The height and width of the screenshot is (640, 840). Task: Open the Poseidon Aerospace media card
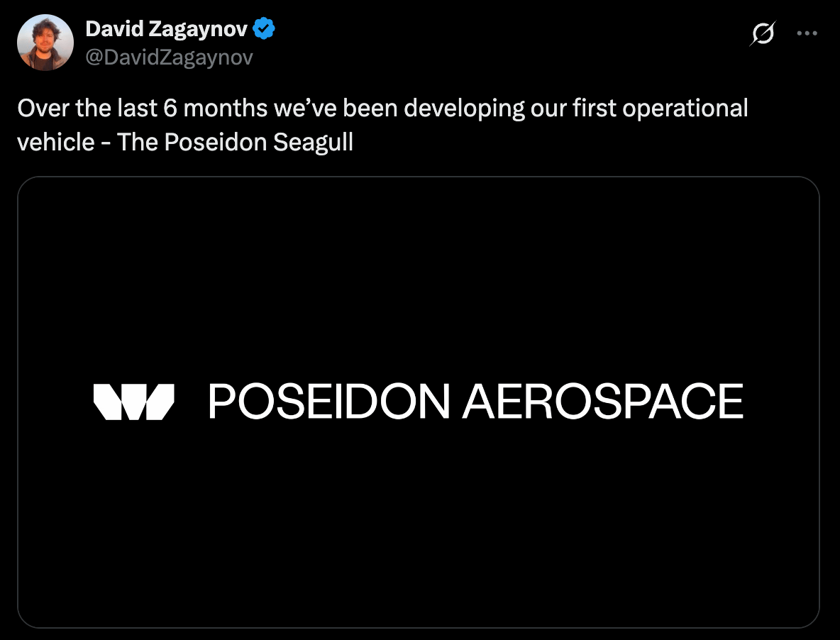click(419, 402)
